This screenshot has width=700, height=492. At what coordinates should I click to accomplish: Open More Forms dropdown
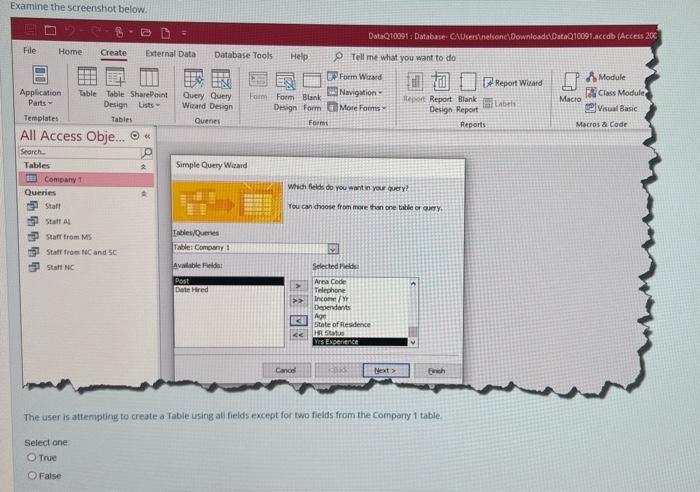(x=357, y=108)
